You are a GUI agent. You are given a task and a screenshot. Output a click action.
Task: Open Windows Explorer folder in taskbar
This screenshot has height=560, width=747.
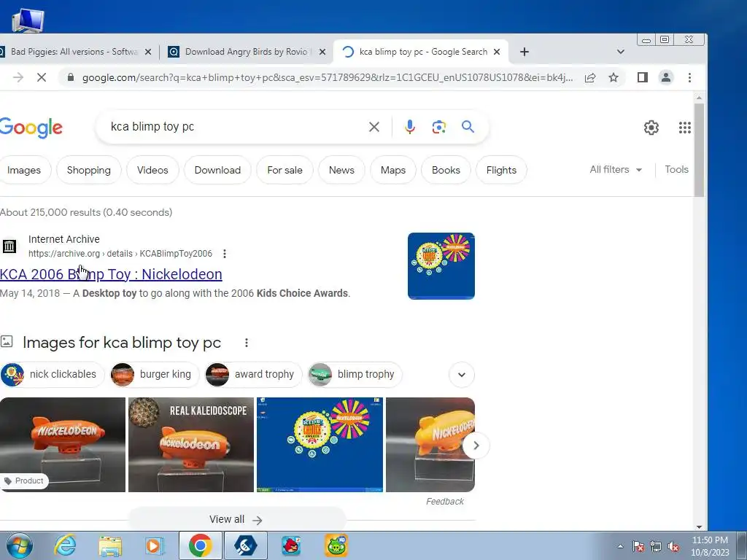(x=110, y=545)
